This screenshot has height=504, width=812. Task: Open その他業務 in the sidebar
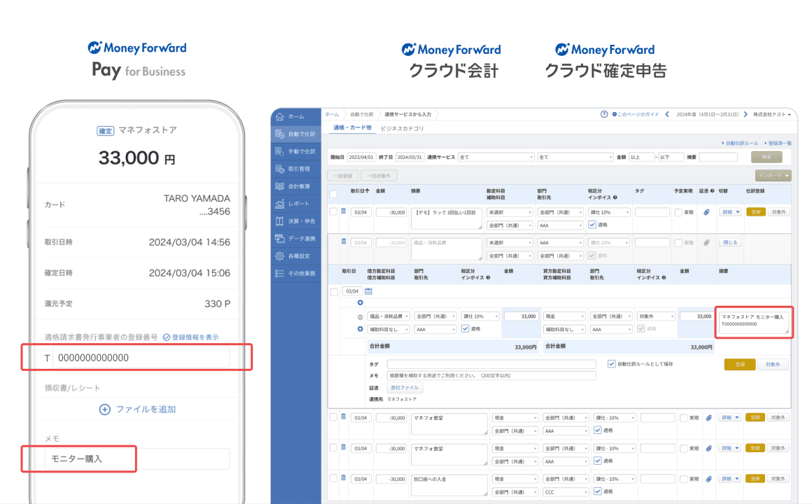[295, 274]
